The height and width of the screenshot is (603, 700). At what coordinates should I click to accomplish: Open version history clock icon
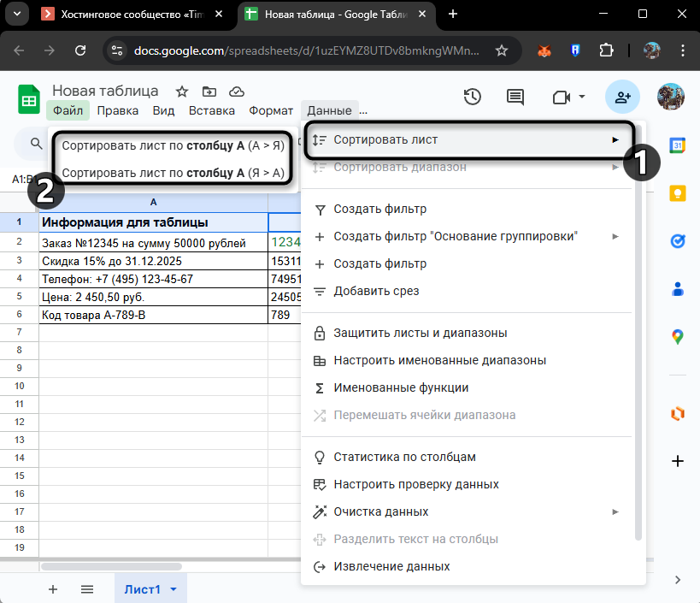(x=473, y=97)
